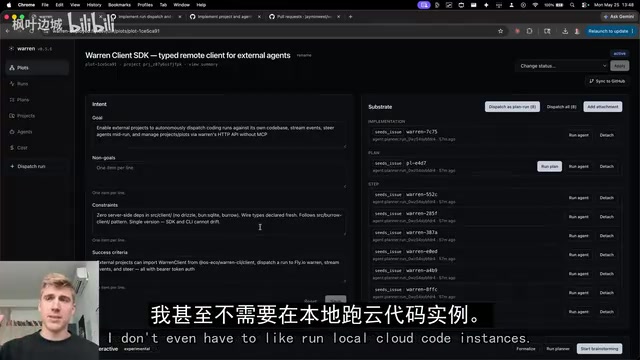Open the Window menu
Image resolution: width=640 pixels, height=360 pixels.
(181, 5)
